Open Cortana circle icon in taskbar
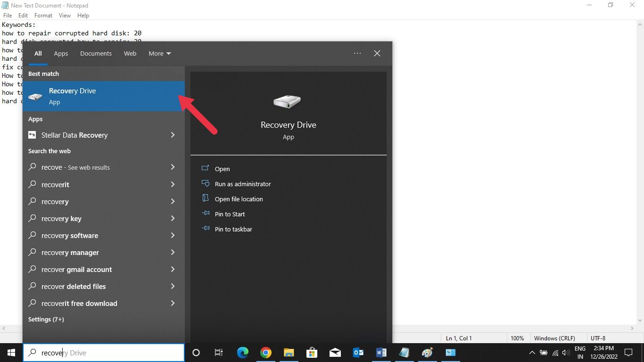This screenshot has width=644, height=362. pos(196,353)
